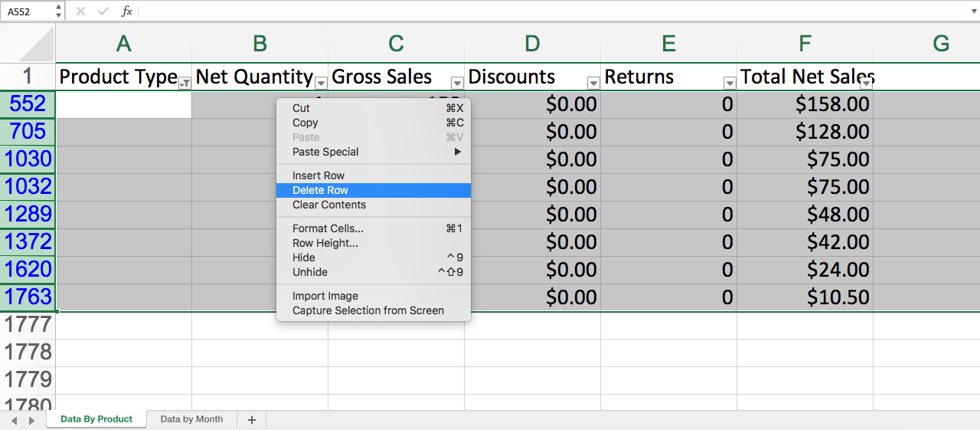
Task: Click the $10.50 Total Net Sales cell
Action: pyautogui.click(x=805, y=297)
